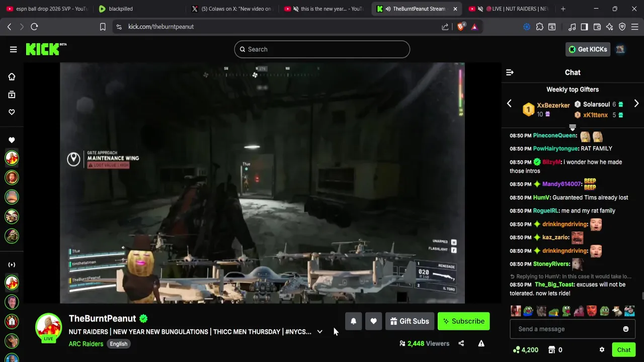Viewport: 644px width, 362px height.
Task: Open the channel points 4,200 balance
Action: click(526, 350)
